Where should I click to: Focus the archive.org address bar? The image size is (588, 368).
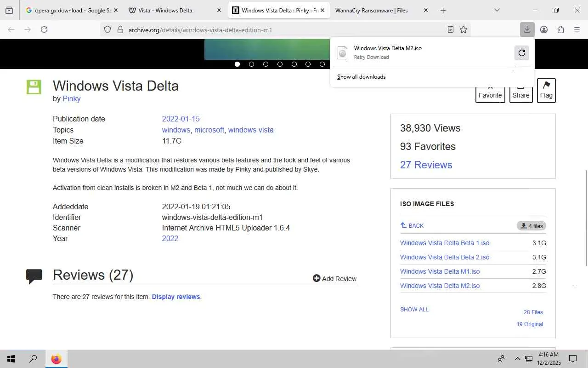(x=285, y=29)
